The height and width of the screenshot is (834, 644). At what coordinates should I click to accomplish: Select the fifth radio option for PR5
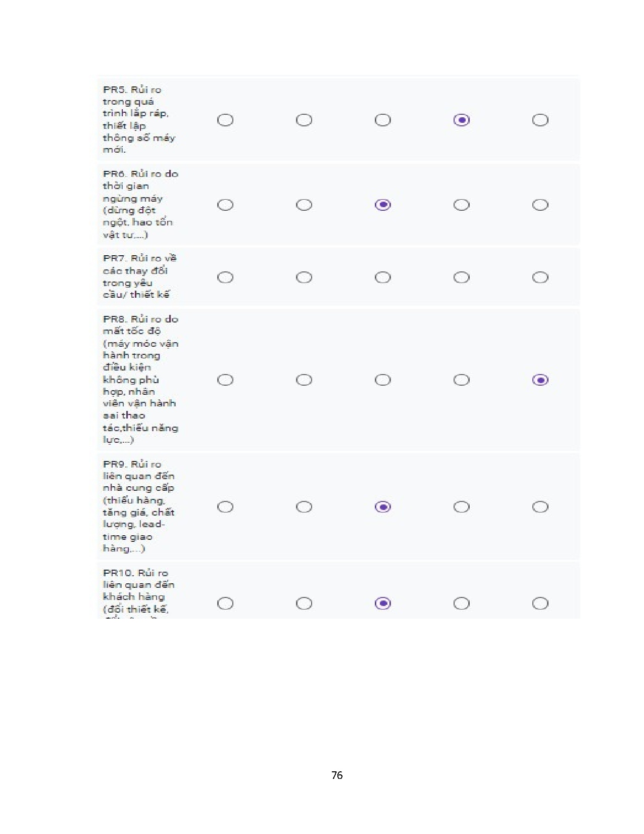click(x=540, y=120)
